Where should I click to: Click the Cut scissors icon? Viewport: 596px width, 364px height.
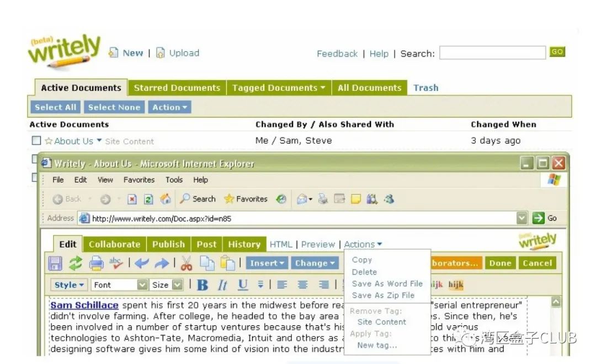click(187, 263)
